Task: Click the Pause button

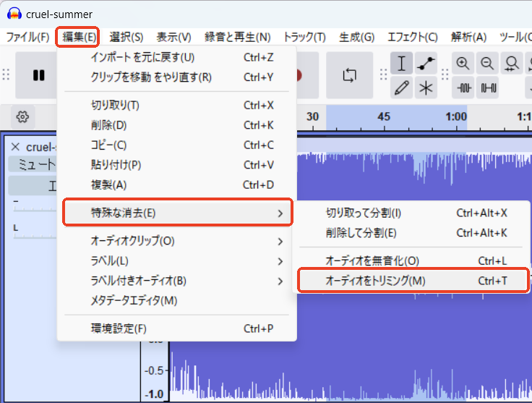Action: click(x=38, y=75)
